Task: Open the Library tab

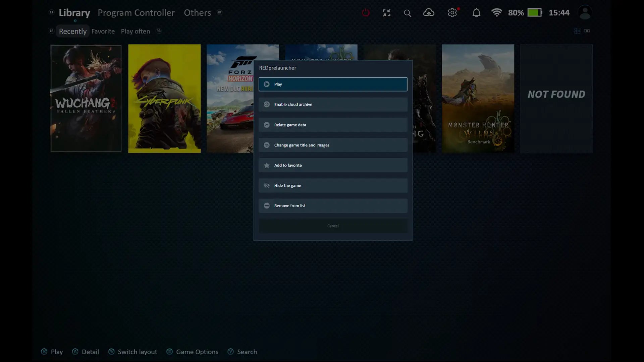Action: 74,13
